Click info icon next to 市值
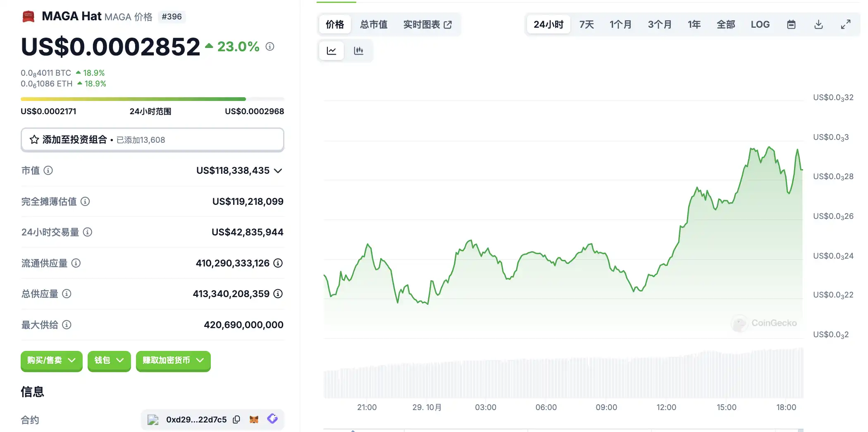Viewport: 868px width, 432px height. click(48, 170)
